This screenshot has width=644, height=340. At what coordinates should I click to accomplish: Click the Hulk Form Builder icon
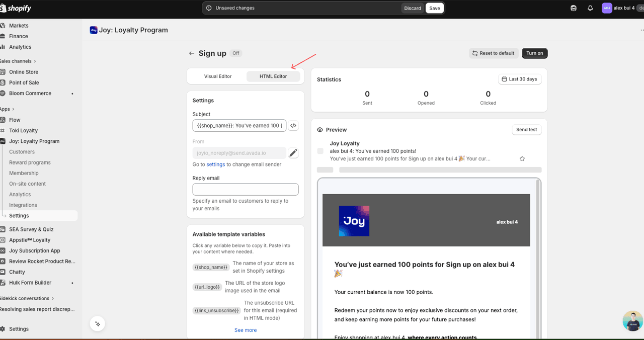[3, 283]
